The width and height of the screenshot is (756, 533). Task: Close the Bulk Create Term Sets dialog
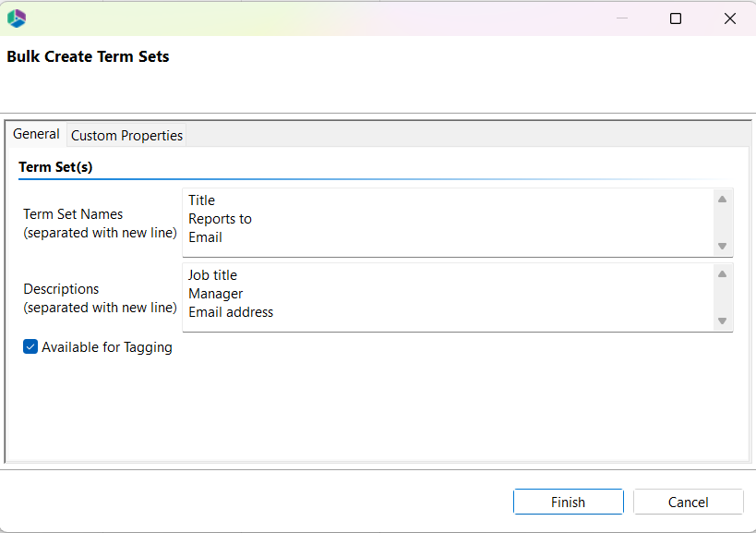[x=729, y=18]
